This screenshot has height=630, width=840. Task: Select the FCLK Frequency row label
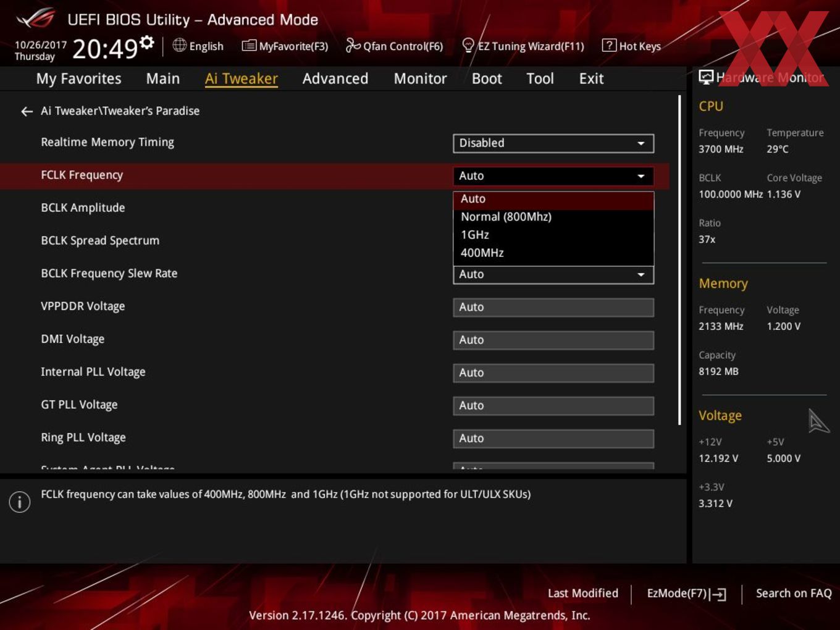point(82,175)
